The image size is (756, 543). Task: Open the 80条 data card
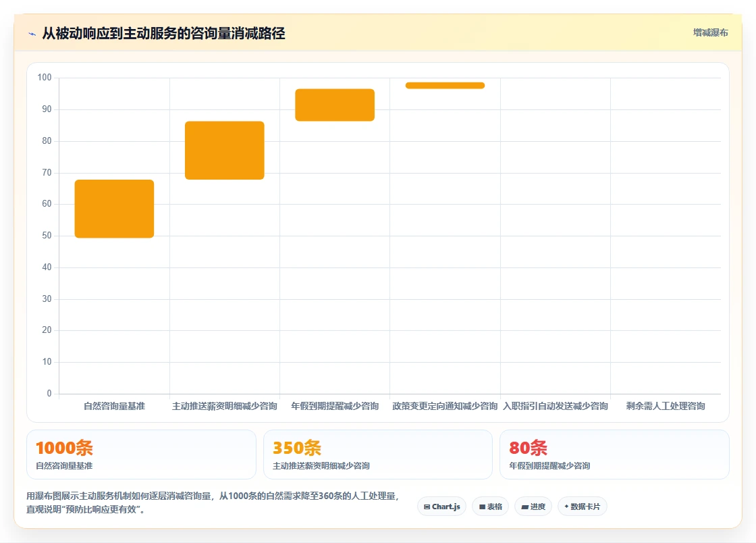pos(614,455)
